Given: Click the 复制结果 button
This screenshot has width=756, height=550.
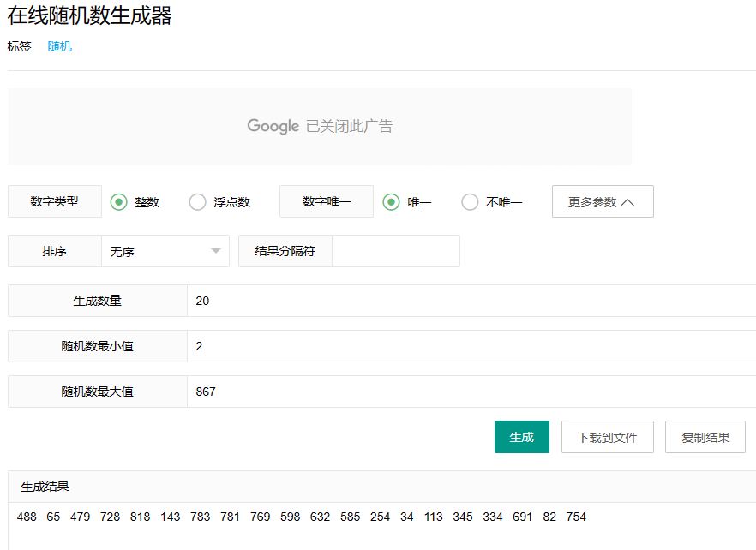Looking at the screenshot, I should (705, 437).
